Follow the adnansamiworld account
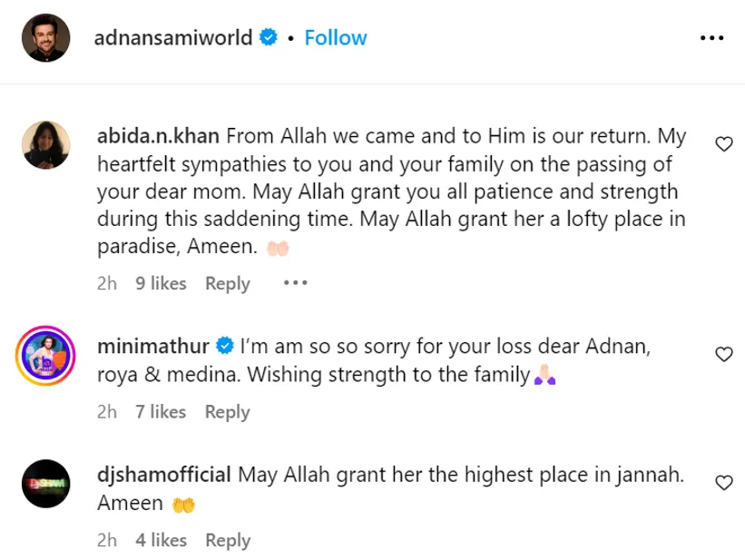Image resolution: width=745 pixels, height=560 pixels. [336, 38]
